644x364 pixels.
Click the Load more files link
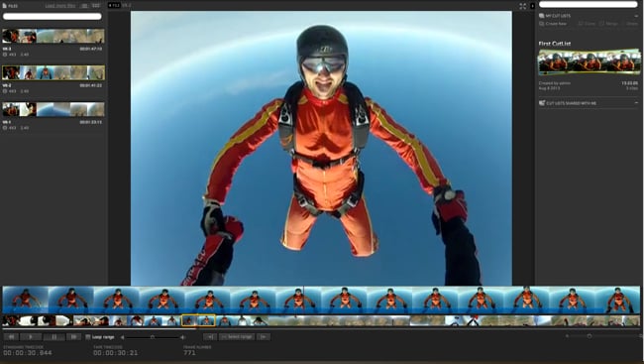(60, 6)
